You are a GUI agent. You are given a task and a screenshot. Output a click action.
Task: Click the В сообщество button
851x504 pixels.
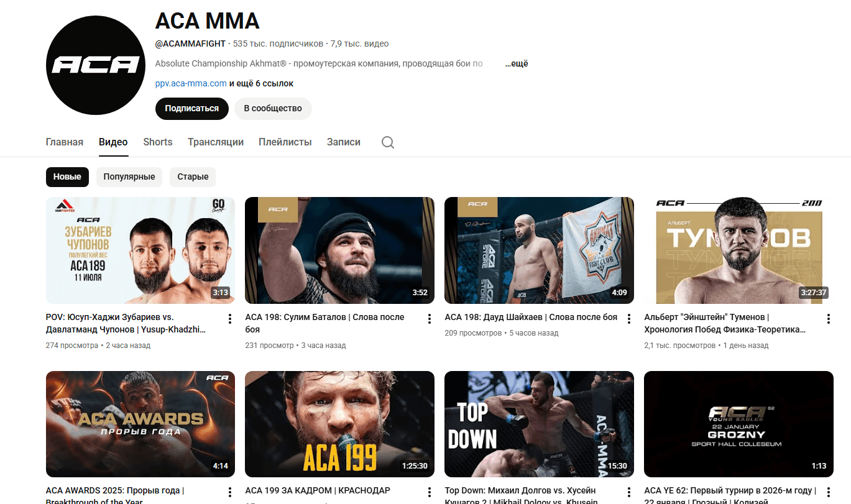[x=272, y=108]
